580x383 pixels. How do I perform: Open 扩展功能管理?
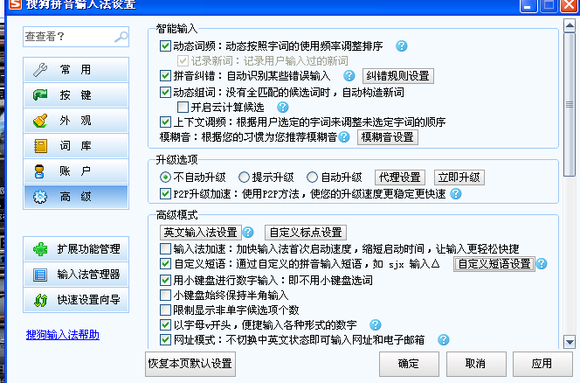coord(76,249)
